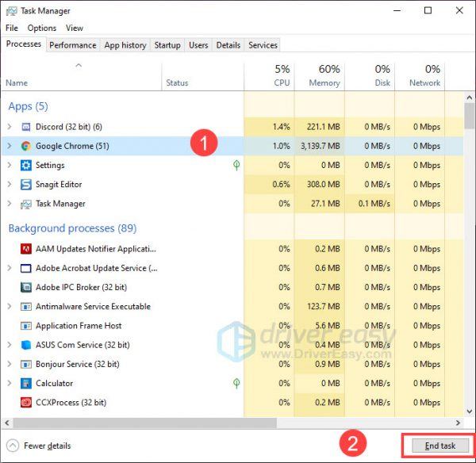
Task: Click the Adobe Acrobat Update Service icon
Action: tap(26, 268)
